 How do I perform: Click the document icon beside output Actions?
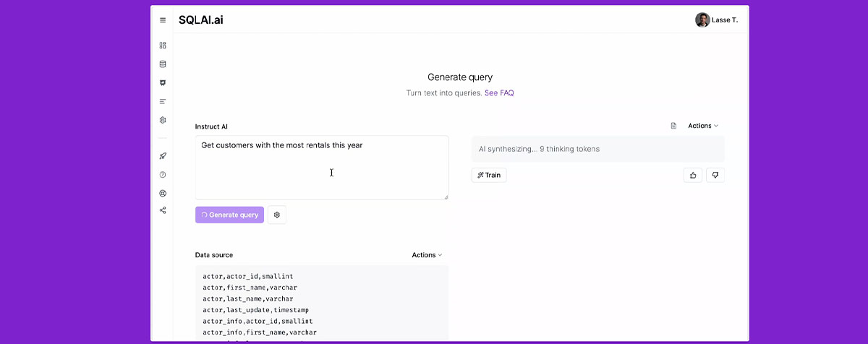pos(673,126)
